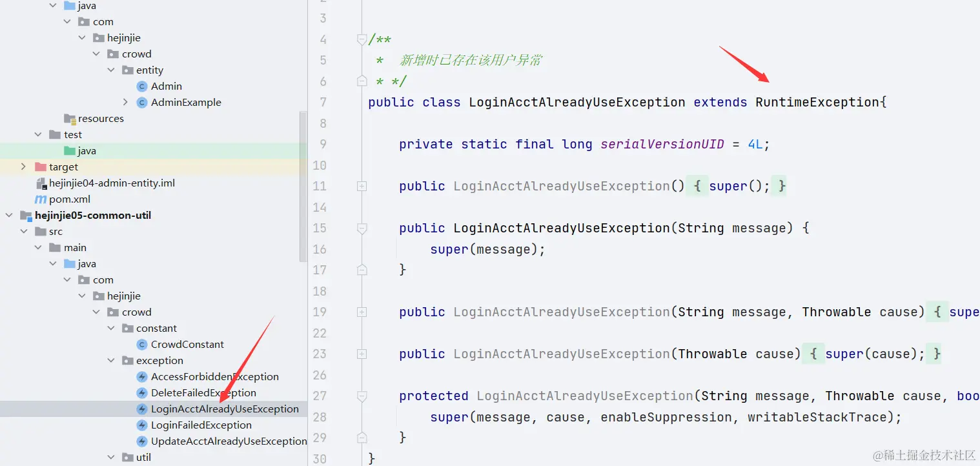Click the class name on line 7
The image size is (980, 466).
pyautogui.click(x=577, y=102)
